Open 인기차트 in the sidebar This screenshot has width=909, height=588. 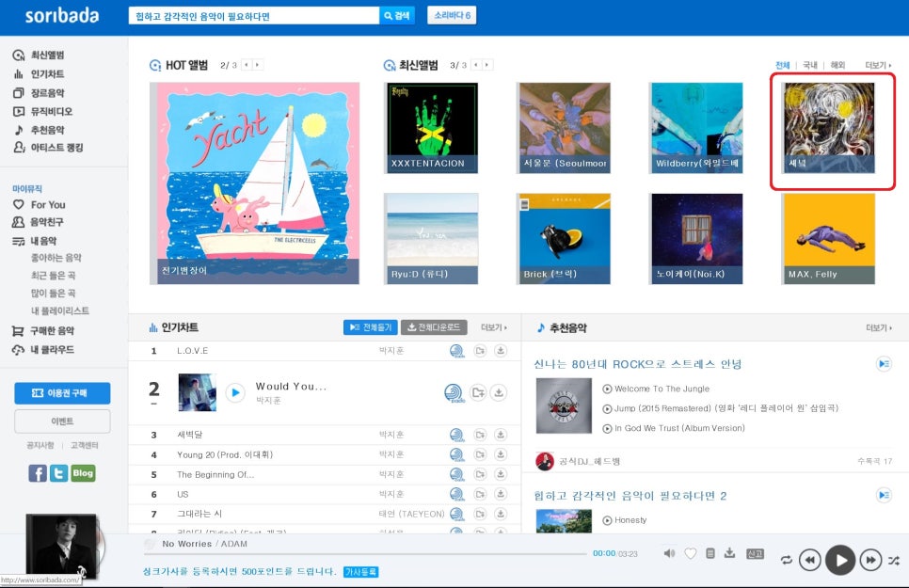tap(39, 73)
